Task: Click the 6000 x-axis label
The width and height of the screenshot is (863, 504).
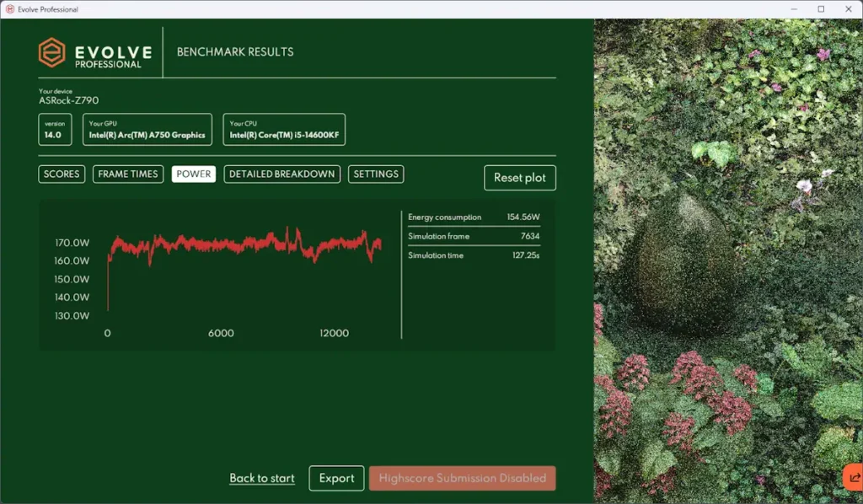Action: (x=221, y=333)
